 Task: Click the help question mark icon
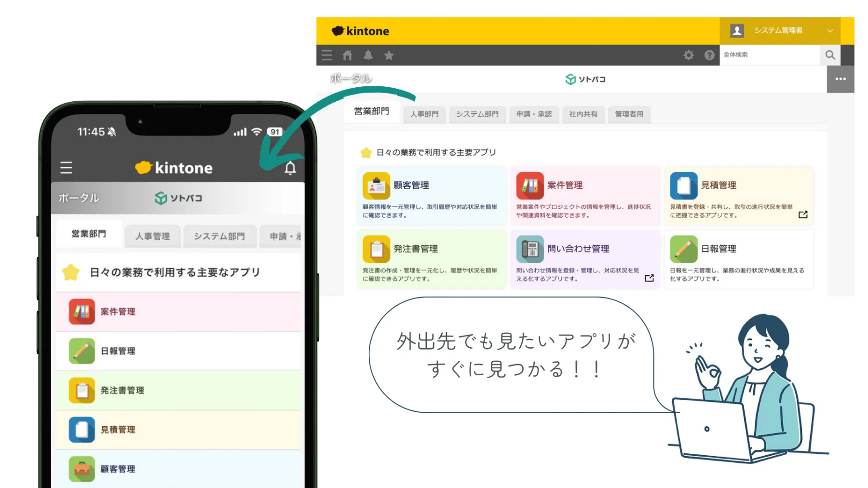[x=709, y=55]
